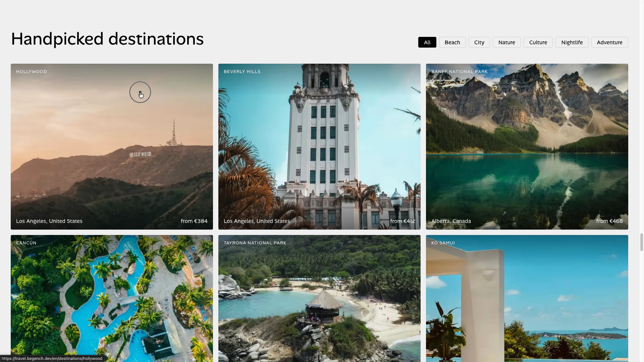Open the Cancún destination card

(112, 298)
